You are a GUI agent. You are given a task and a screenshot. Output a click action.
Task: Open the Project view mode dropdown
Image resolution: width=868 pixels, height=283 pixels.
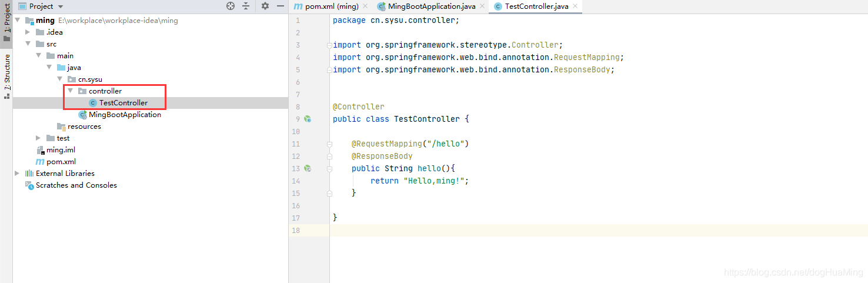coord(61,6)
